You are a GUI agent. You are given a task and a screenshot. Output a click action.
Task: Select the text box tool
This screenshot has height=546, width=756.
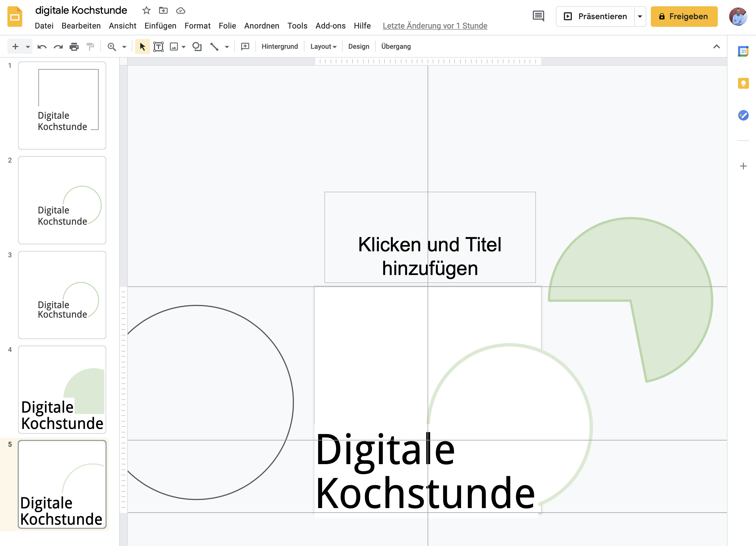click(158, 47)
